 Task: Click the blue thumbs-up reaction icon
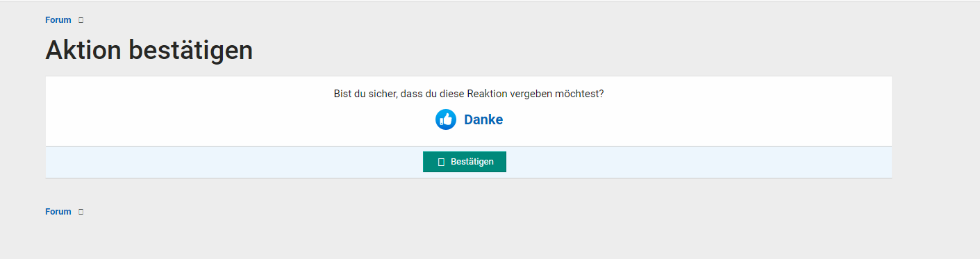(x=446, y=119)
